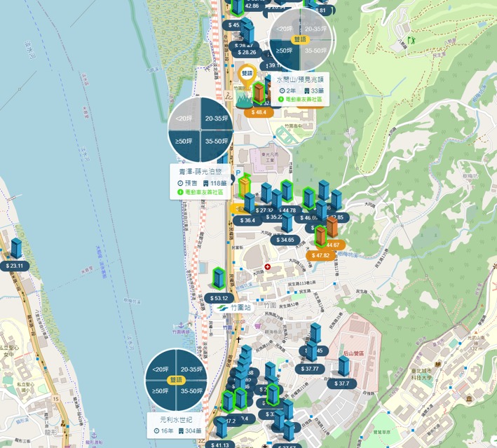Screen dimensions: 497x448
Task: Click 電動車友善社區 tag on 青澤-蒔光泊旅 card
Action: click(200, 192)
